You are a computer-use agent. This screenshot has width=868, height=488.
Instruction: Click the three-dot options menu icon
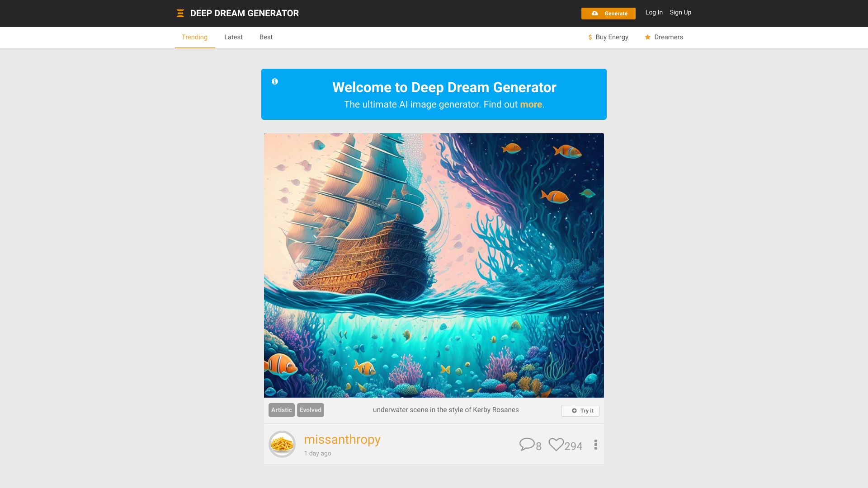pyautogui.click(x=595, y=445)
